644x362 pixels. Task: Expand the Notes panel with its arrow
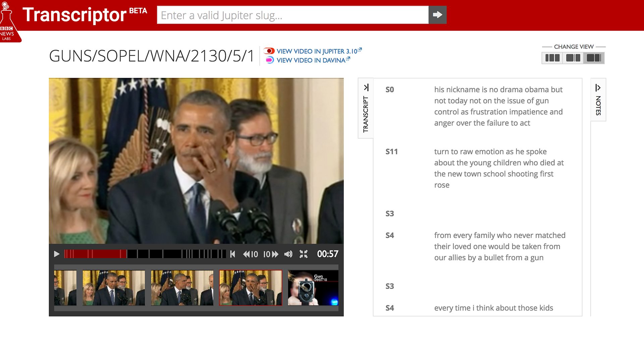597,87
